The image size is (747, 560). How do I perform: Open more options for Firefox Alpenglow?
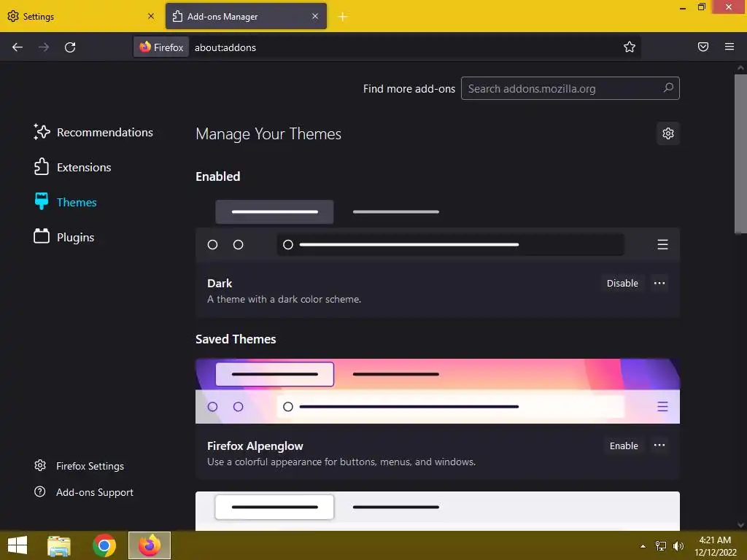click(659, 446)
